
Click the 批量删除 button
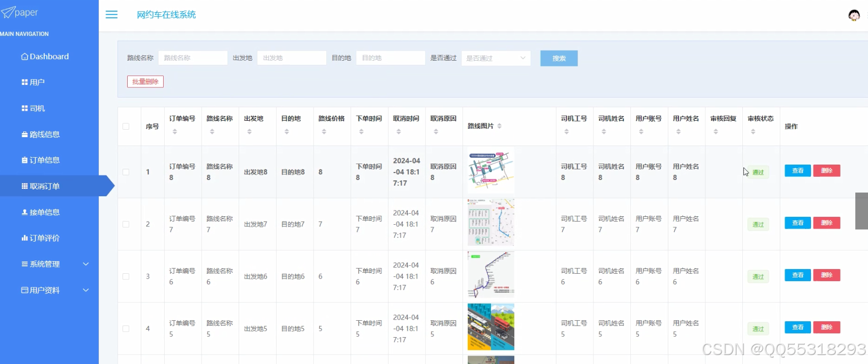(x=145, y=82)
